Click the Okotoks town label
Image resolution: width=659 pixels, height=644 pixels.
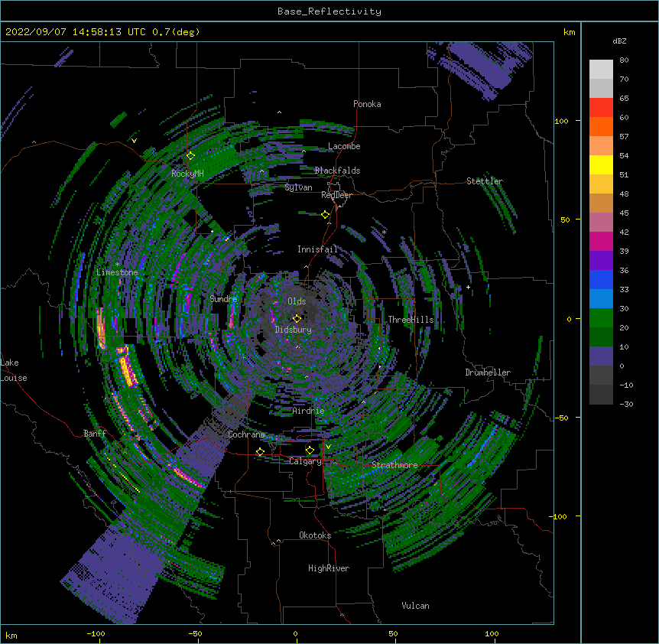[315, 535]
